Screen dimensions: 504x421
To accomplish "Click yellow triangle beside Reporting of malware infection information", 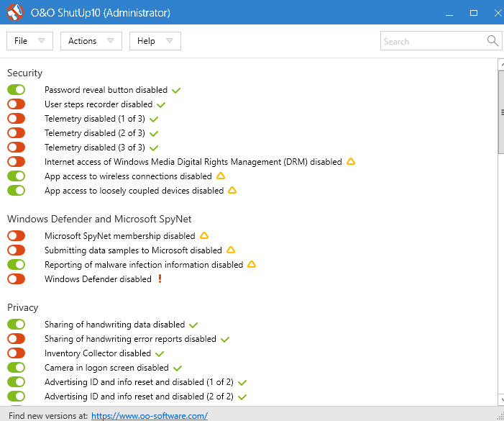I will 252,264.
